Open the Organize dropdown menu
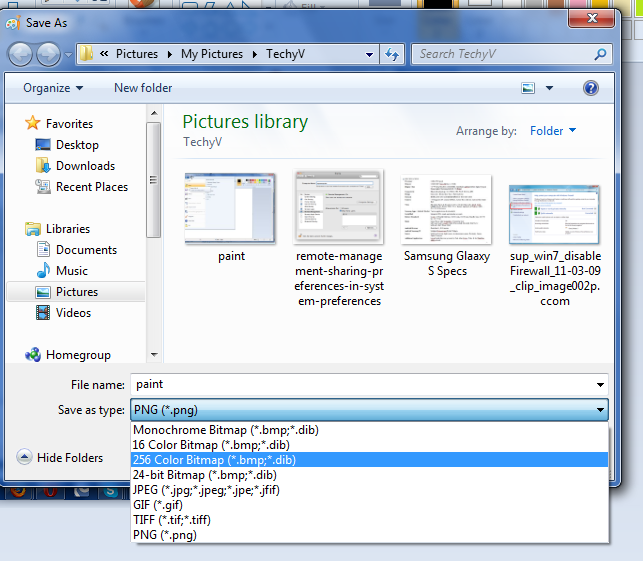The width and height of the screenshot is (643, 561). 53,88
